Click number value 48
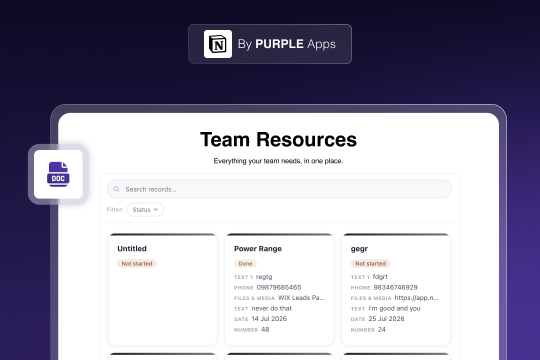Screen dimensions: 540x360 pos(265,329)
